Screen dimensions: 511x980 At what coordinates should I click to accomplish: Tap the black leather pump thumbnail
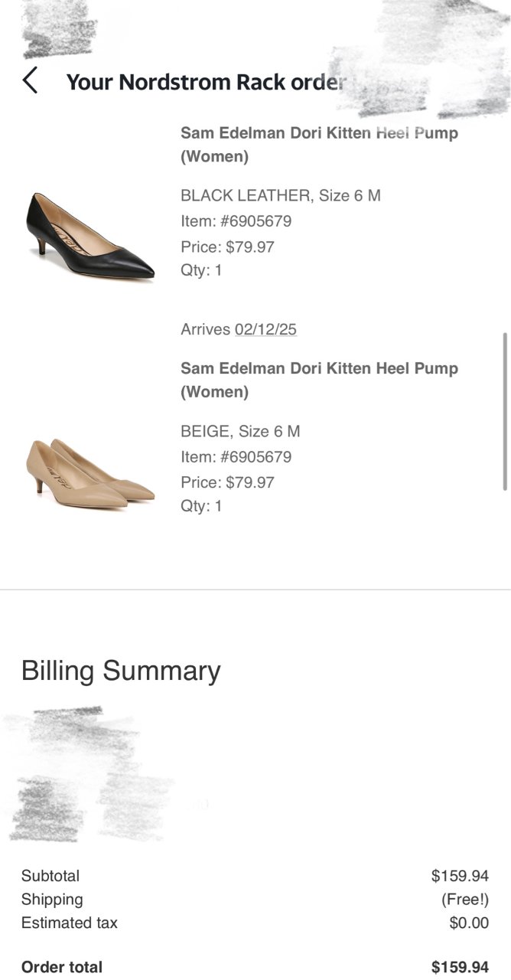pos(90,236)
